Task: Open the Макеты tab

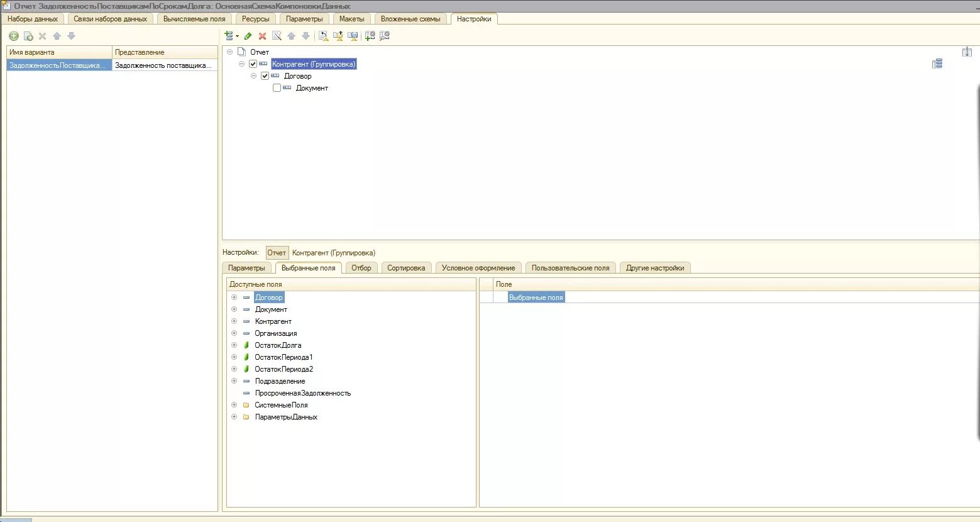Action: click(x=352, y=19)
